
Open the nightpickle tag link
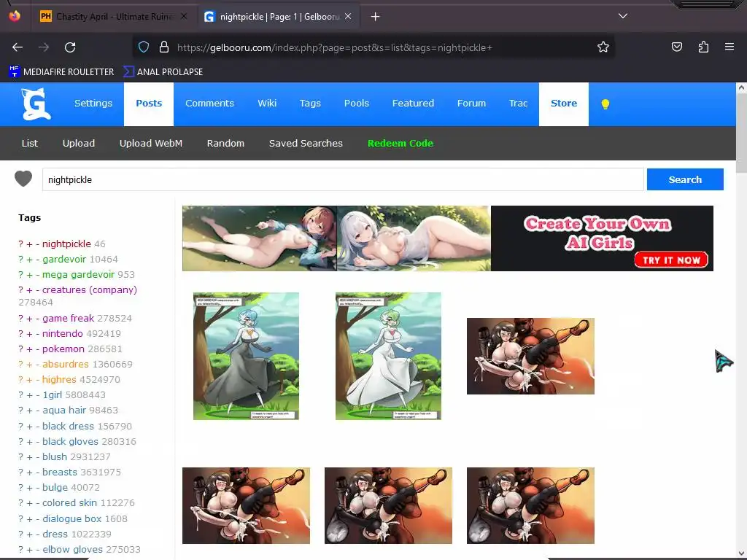coord(66,244)
